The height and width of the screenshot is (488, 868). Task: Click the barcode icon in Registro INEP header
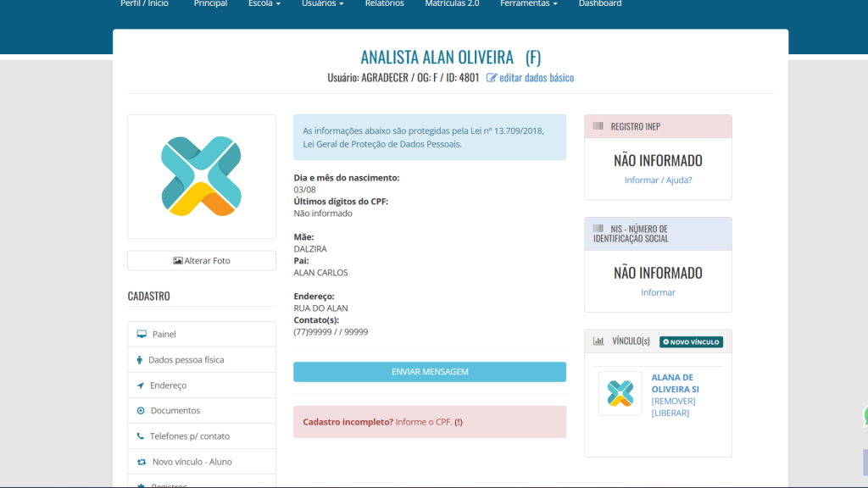pyautogui.click(x=598, y=126)
